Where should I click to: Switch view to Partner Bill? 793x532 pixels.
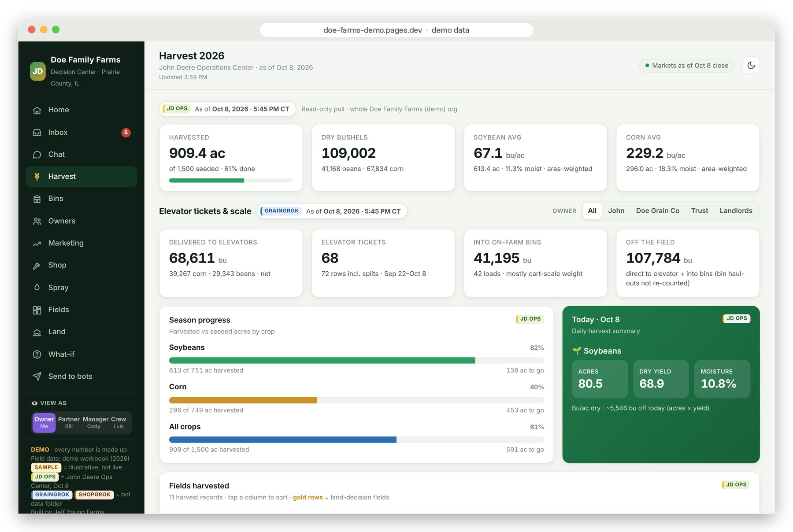[x=69, y=423]
